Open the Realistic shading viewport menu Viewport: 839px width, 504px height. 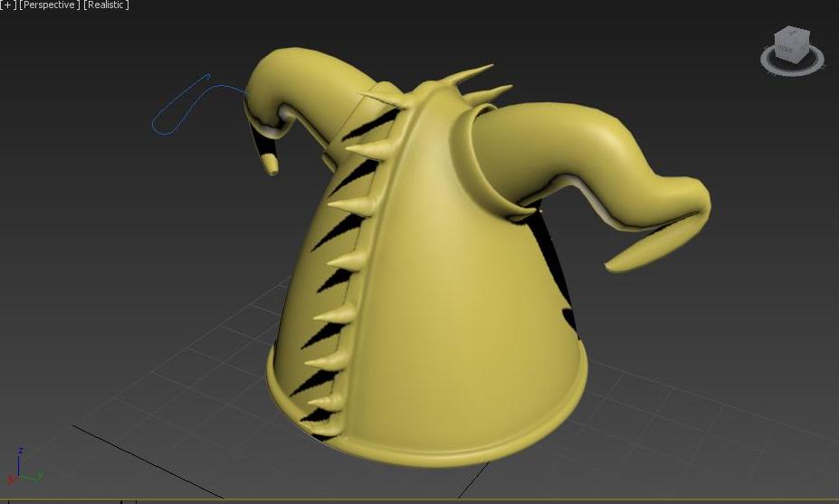click(106, 5)
